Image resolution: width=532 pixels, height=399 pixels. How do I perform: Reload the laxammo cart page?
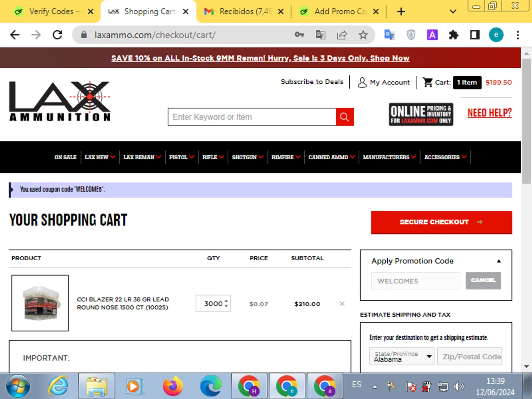[57, 35]
